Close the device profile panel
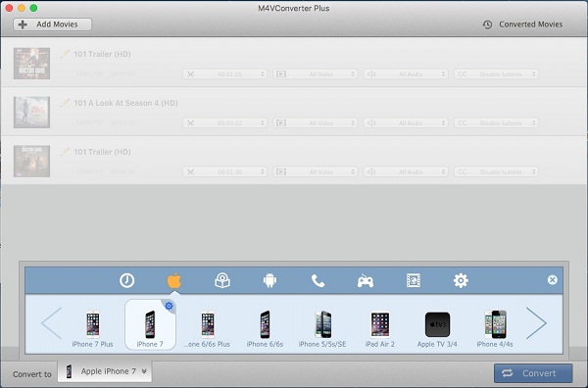This screenshot has height=388, width=588. click(553, 280)
